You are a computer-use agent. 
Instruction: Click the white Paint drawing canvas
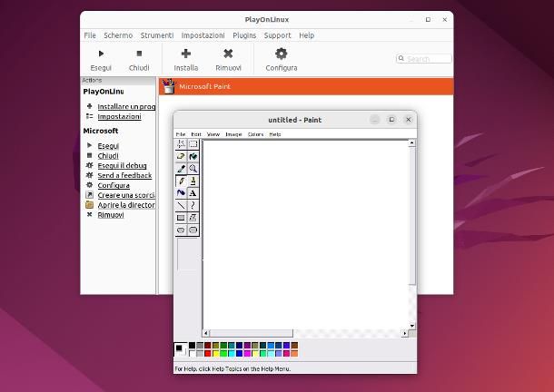(x=306, y=234)
